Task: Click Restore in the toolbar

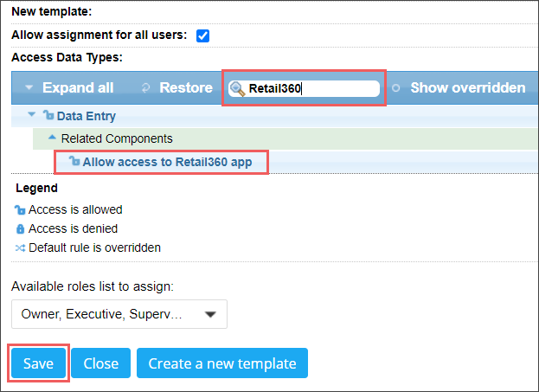Action: 186,87
